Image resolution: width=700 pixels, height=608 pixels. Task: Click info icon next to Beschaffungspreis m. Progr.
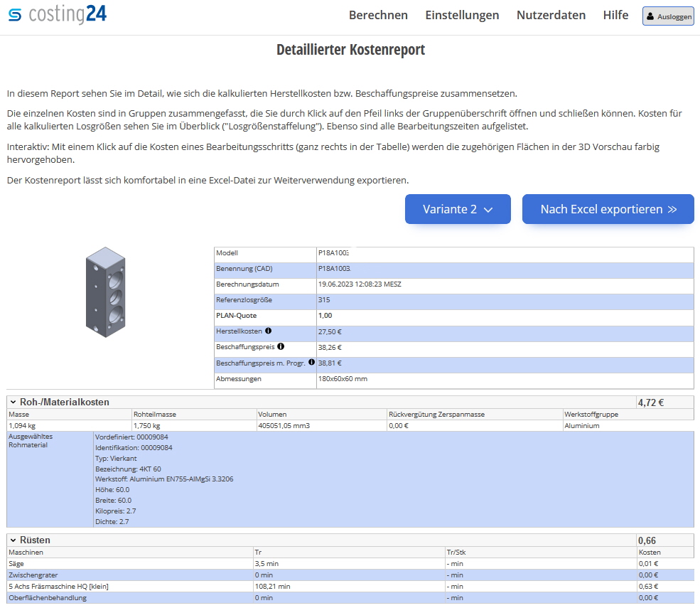pyautogui.click(x=311, y=362)
